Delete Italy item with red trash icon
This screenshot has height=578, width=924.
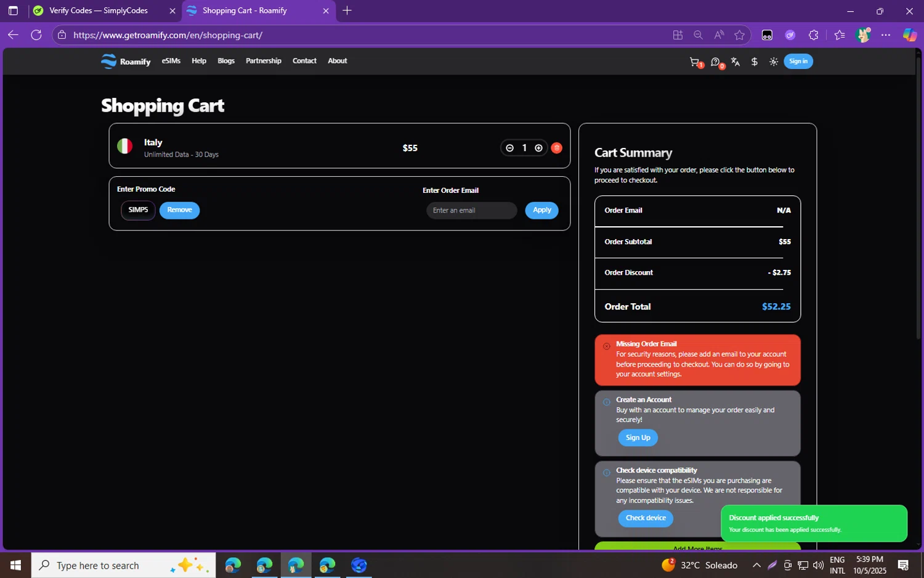pos(557,148)
